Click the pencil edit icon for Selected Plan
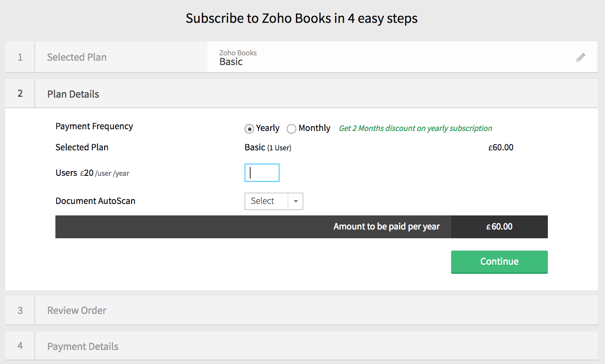The image size is (605, 364). point(580,58)
